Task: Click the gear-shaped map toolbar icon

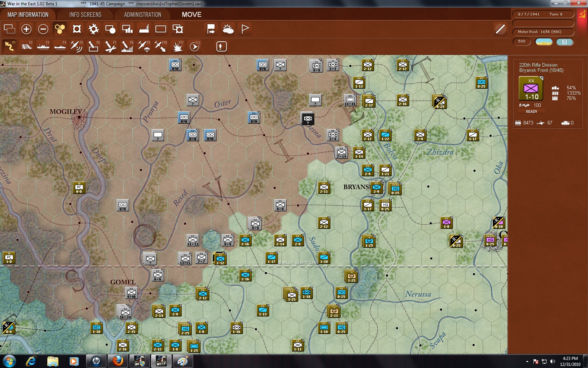Action: click(93, 29)
